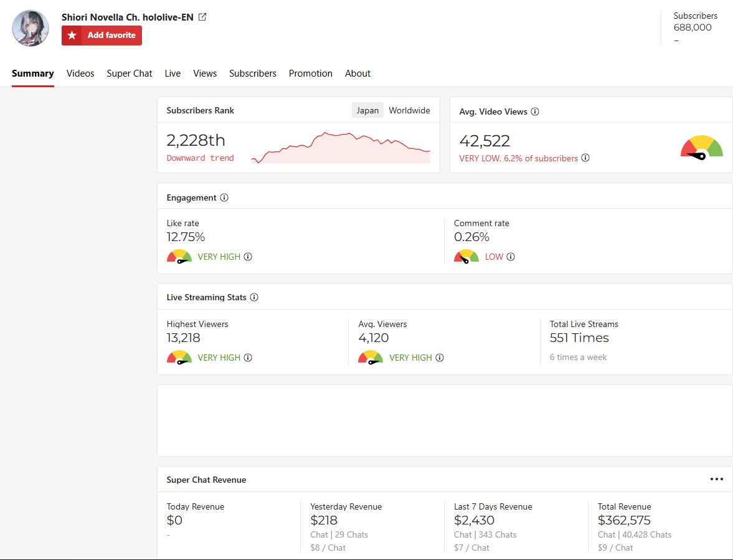Click the Shiori Novella Ch. hololive-EN title
733x560 pixels.
coord(127,17)
